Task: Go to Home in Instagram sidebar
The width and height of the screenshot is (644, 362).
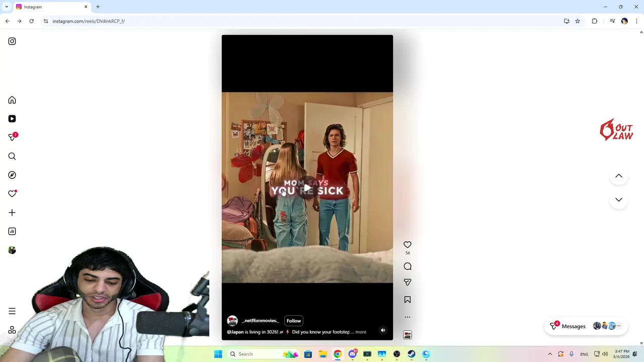Action: [x=12, y=100]
